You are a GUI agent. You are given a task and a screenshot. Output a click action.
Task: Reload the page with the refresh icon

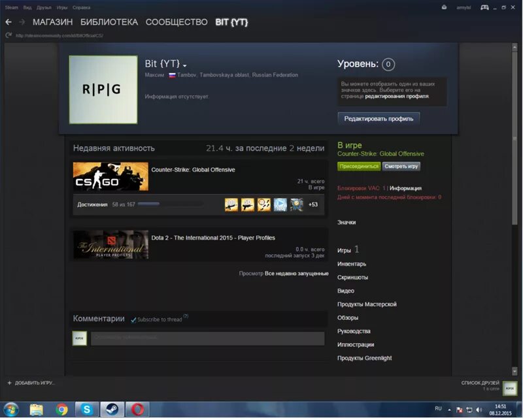[x=8, y=35]
